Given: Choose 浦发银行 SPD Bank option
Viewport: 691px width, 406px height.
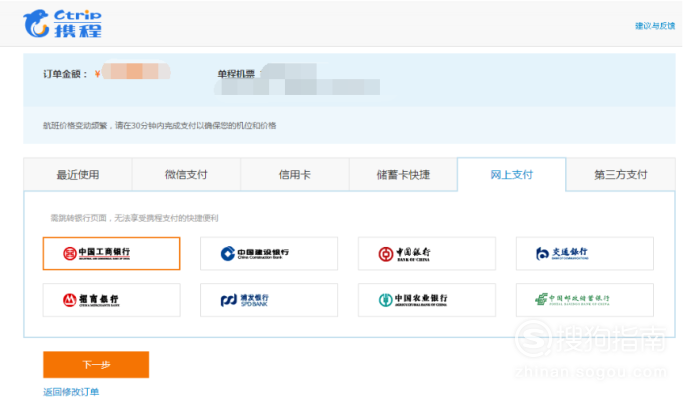Looking at the screenshot, I should (269, 300).
